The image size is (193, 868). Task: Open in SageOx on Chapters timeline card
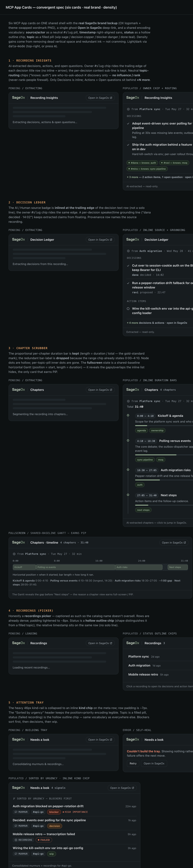coord(174,543)
